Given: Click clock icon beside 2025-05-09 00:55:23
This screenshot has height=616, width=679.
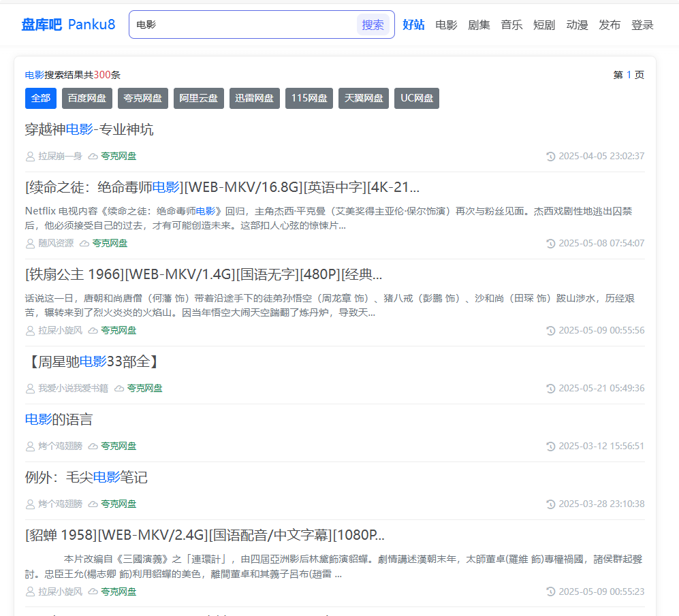Looking at the screenshot, I should 551,591.
